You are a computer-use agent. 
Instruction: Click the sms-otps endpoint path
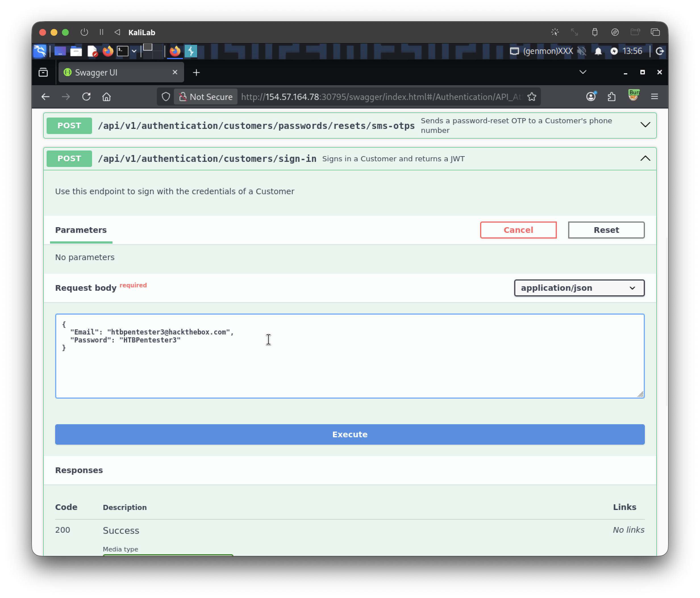tap(256, 126)
